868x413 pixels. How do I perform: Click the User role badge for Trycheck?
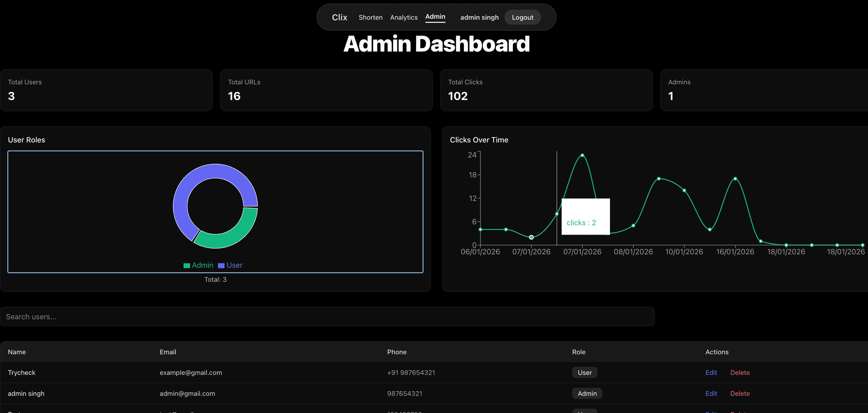[585, 373]
